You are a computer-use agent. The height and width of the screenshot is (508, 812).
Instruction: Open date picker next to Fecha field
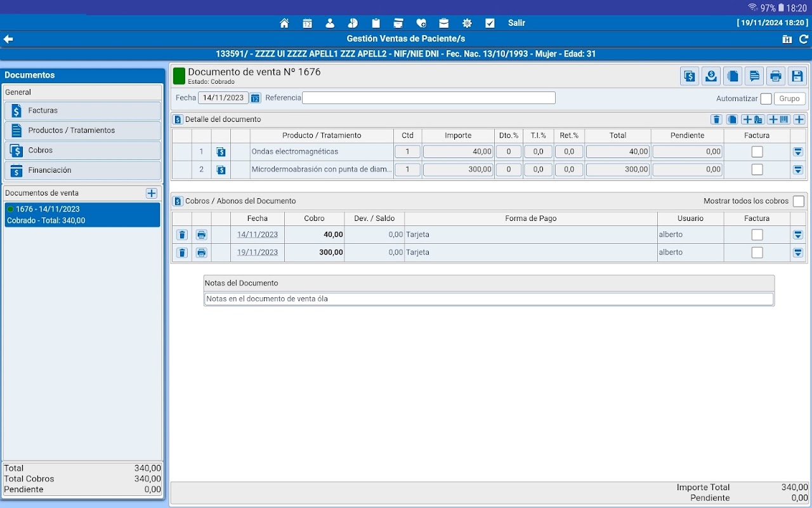255,98
